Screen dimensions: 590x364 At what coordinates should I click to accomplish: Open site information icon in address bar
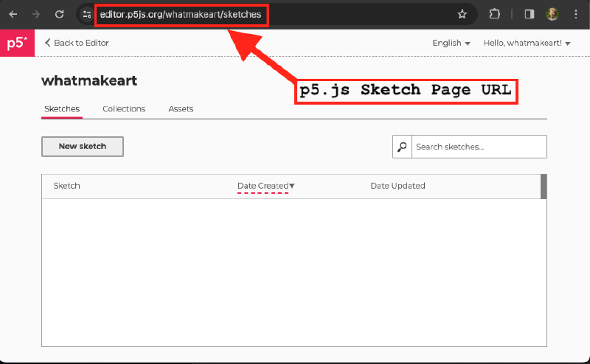point(87,14)
